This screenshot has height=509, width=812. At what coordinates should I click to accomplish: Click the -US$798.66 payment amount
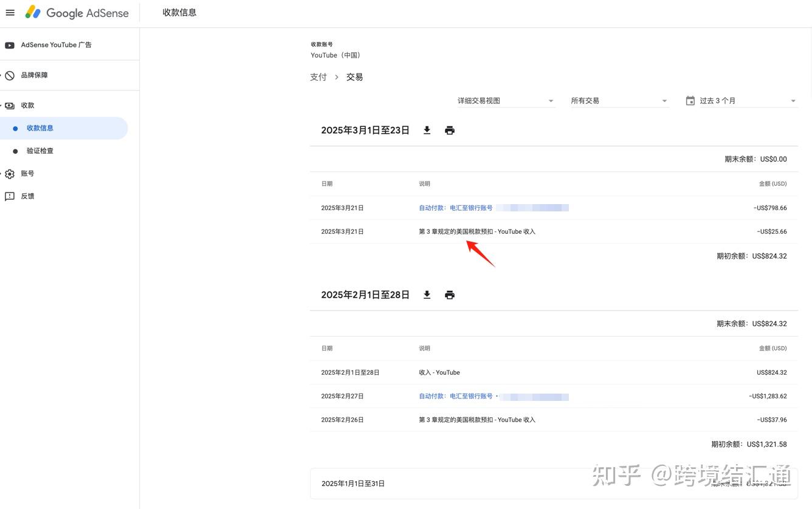pos(770,208)
